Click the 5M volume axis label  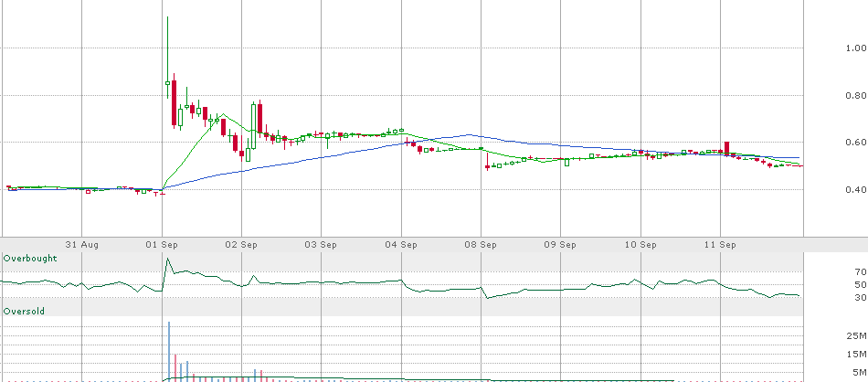pyautogui.click(x=860, y=372)
